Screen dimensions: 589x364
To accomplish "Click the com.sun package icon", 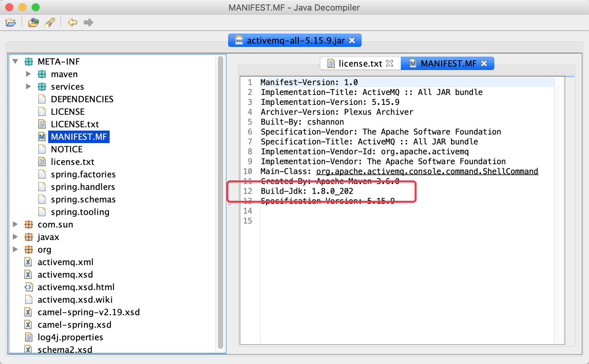I will (x=29, y=225).
